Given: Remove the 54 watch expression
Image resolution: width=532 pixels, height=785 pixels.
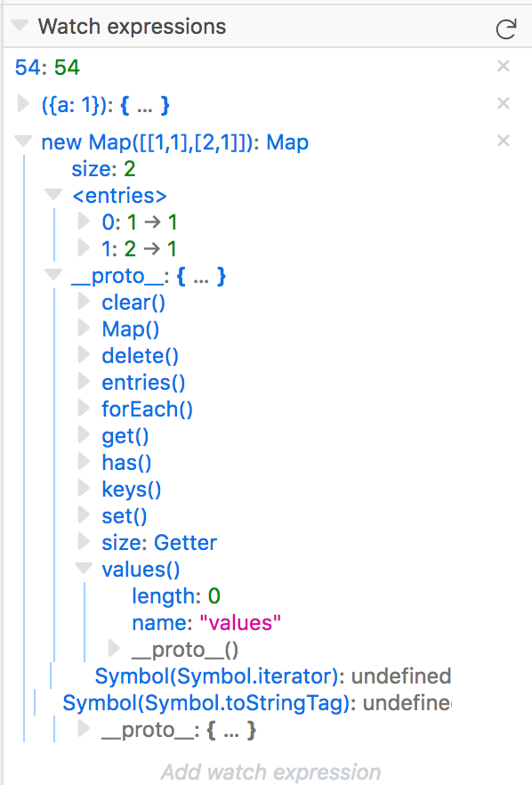Looking at the screenshot, I should (x=504, y=65).
